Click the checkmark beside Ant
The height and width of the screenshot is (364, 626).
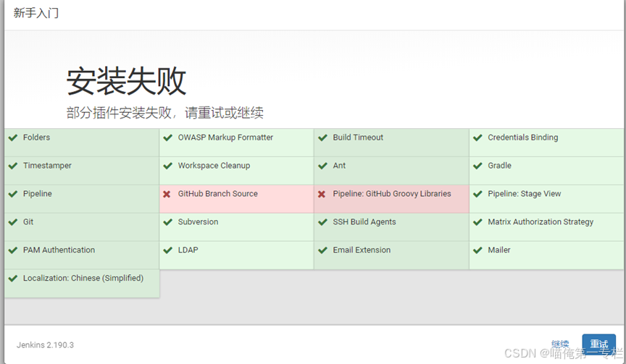coord(322,166)
